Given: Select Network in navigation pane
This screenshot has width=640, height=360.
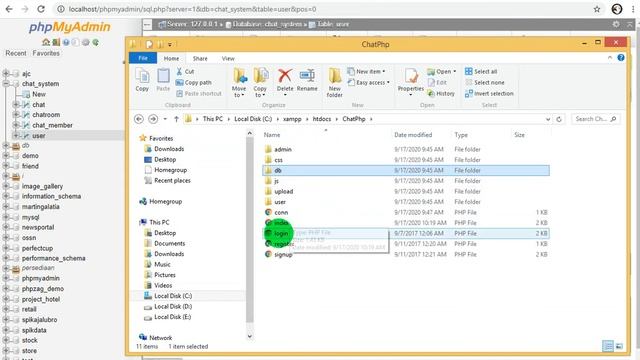Looking at the screenshot, I should [x=160, y=338].
